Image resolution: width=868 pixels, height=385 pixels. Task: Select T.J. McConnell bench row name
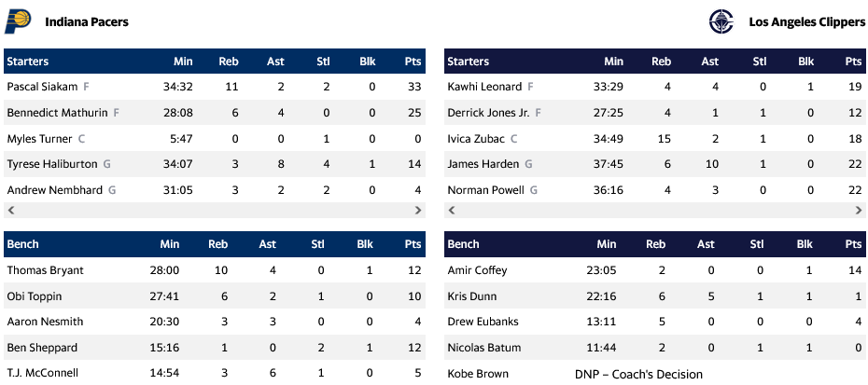tap(44, 373)
